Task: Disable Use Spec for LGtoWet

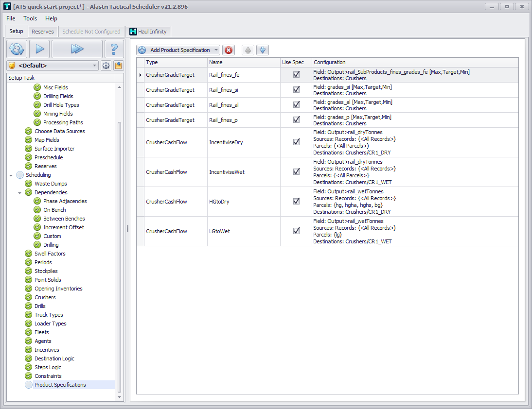Action: coord(296,231)
